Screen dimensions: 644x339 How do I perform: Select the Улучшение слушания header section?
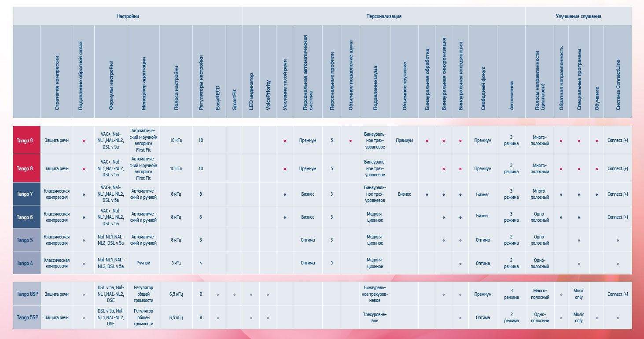point(578,16)
